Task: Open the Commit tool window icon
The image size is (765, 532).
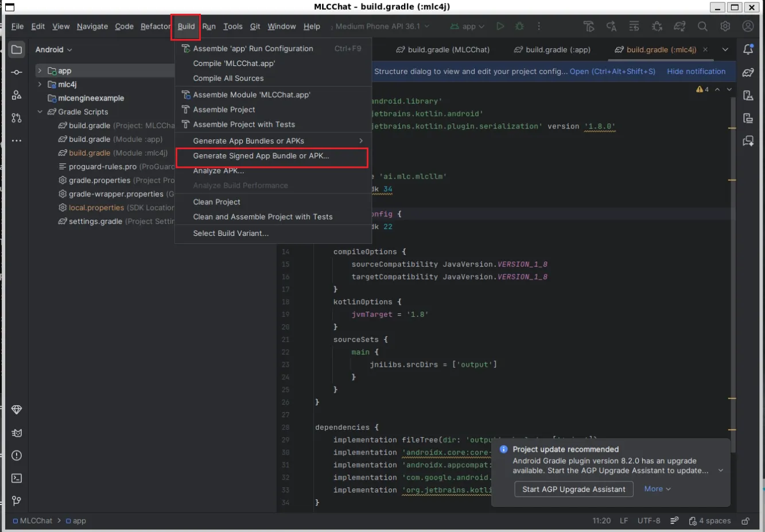Action: 17,72
